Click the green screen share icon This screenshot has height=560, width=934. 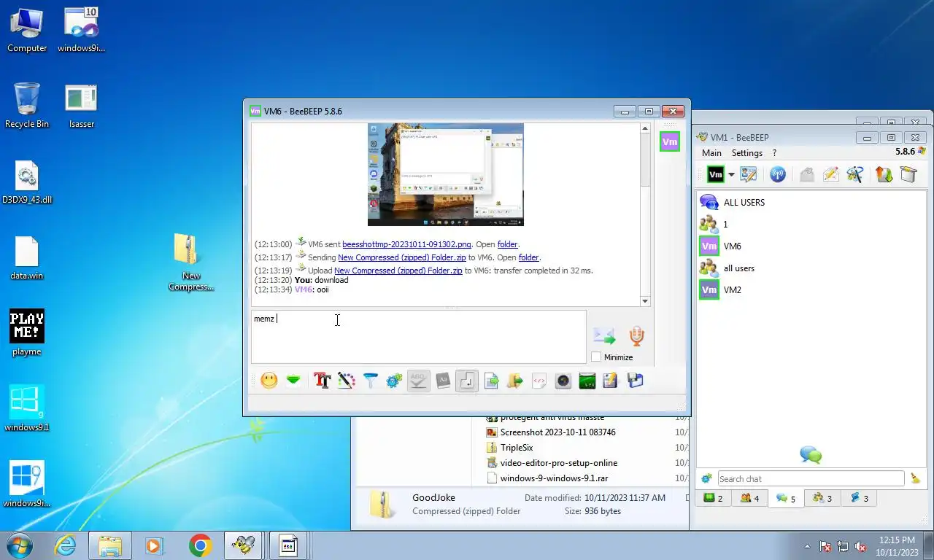[x=587, y=381]
